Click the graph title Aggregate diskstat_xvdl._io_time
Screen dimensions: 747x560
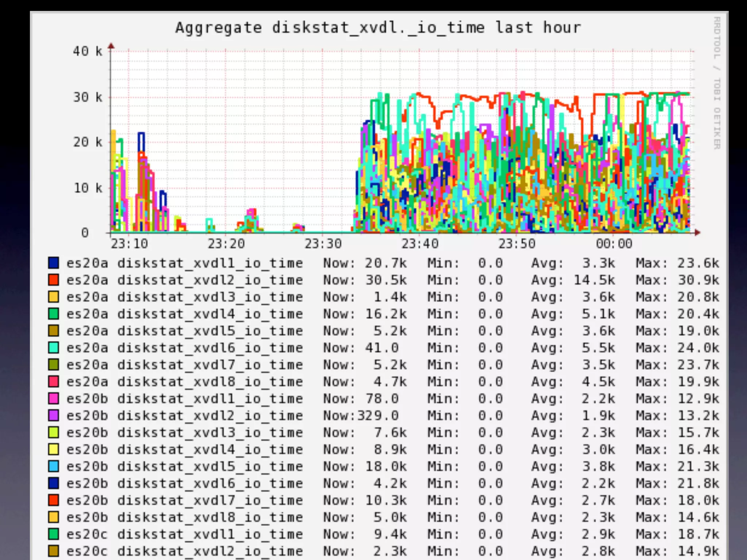[378, 28]
